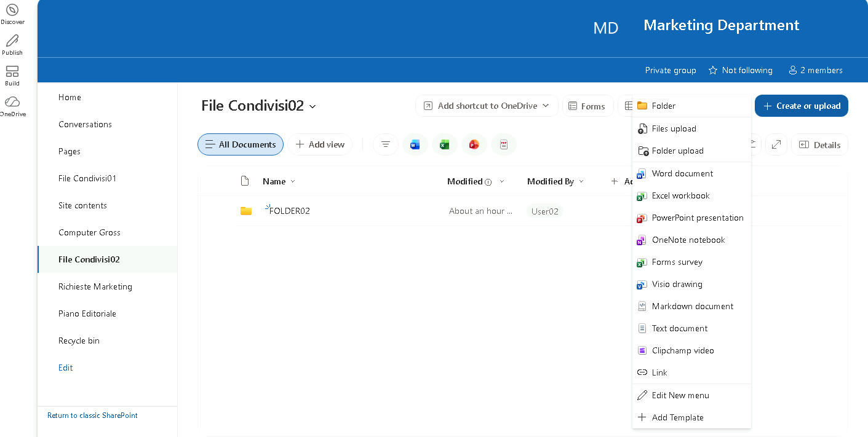The image size is (868, 437).
Task: Create a new Markdown document
Action: 691,306
